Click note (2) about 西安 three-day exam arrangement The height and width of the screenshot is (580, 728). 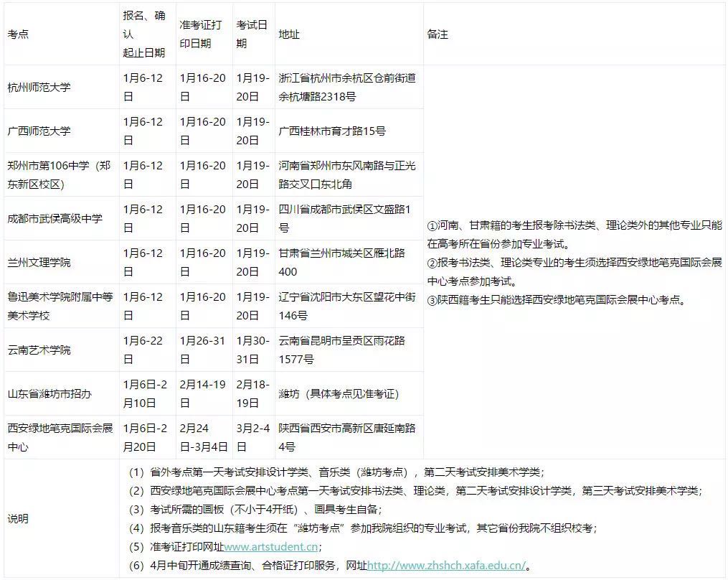[416, 491]
